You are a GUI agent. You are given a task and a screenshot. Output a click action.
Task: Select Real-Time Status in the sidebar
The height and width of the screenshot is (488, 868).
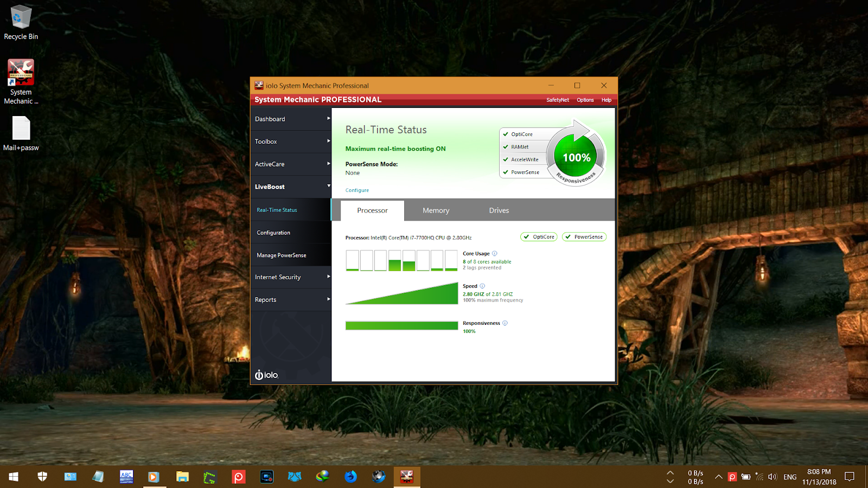coord(291,210)
